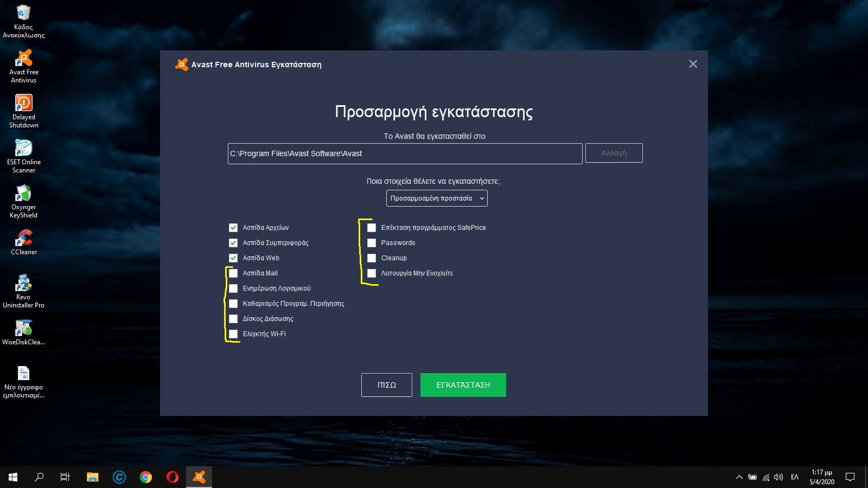Enable the Cleanup component checkbox
This screenshot has width=868, height=488.
pyautogui.click(x=372, y=258)
